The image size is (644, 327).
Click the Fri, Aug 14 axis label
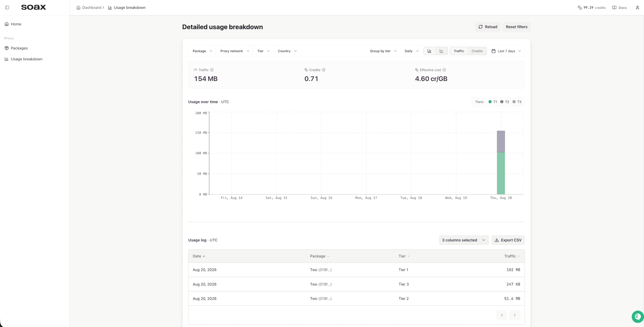(231, 198)
